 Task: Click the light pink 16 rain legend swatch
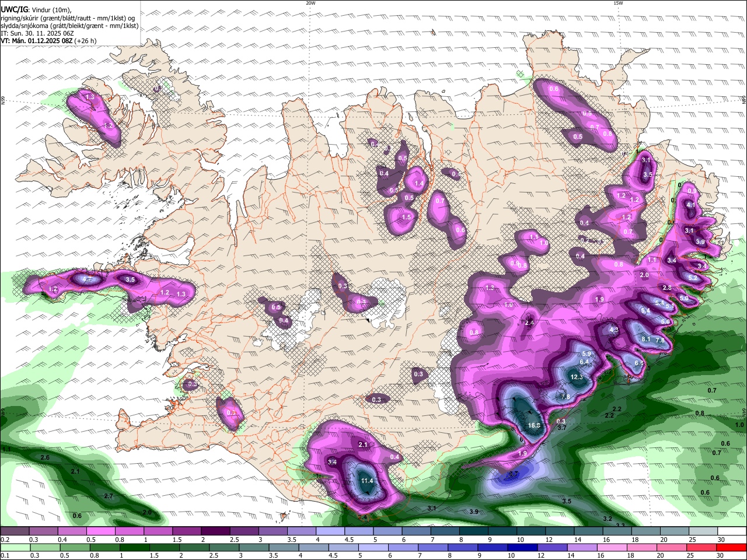613,547
